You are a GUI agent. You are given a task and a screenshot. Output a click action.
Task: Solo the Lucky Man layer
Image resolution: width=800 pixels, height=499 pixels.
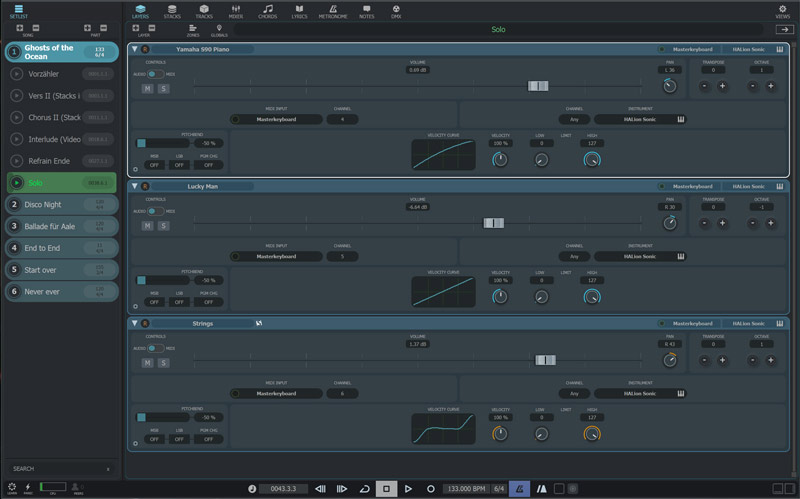(163, 226)
